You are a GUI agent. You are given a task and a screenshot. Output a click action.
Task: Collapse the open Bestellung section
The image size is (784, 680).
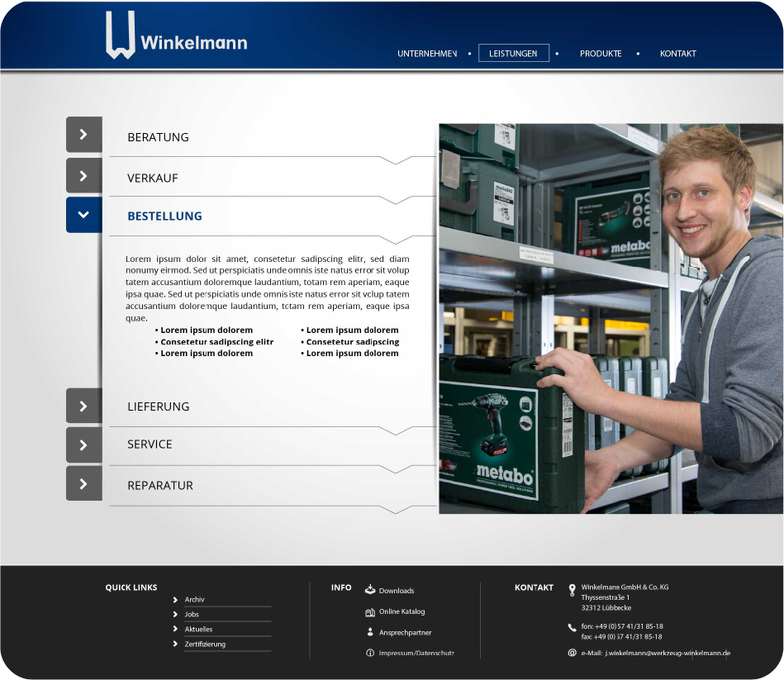83,215
